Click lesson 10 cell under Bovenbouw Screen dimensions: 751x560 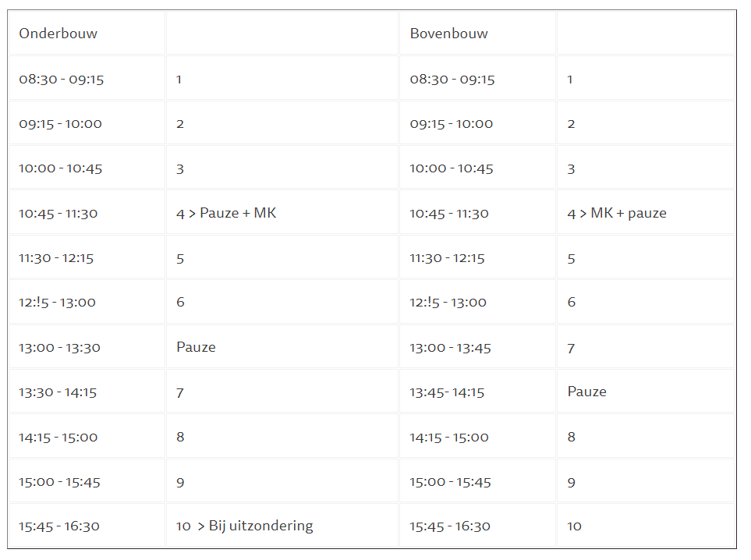tap(575, 526)
